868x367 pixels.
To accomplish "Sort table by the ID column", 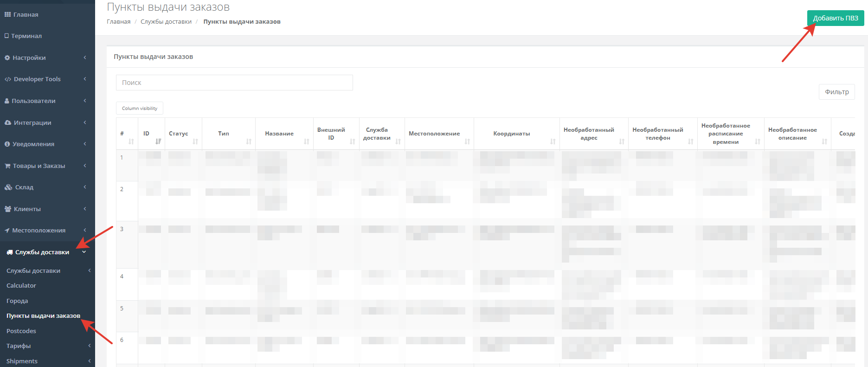I will coord(158,142).
